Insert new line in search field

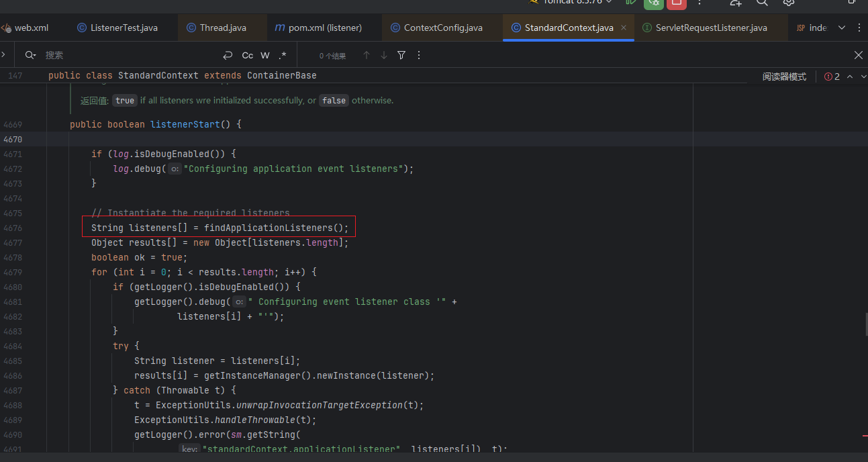[228, 55]
